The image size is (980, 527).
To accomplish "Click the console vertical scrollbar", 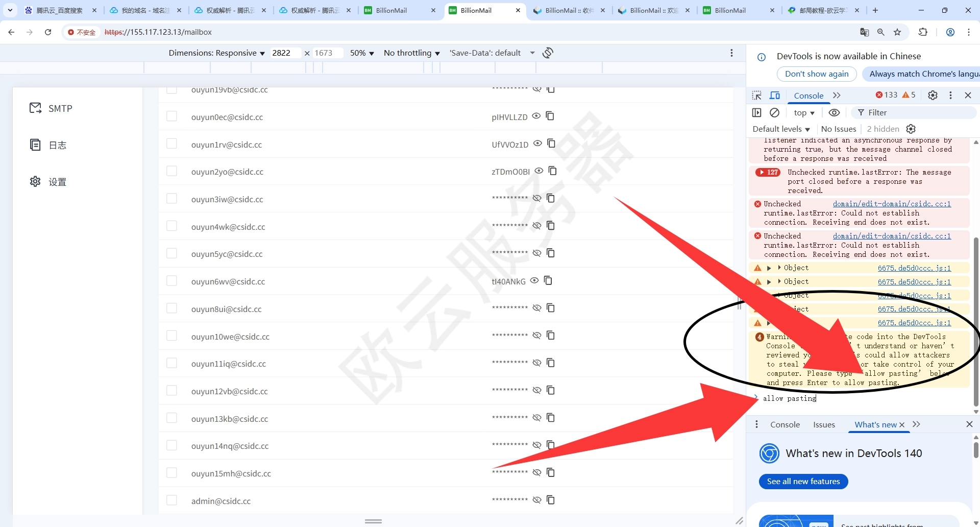I will (976, 317).
